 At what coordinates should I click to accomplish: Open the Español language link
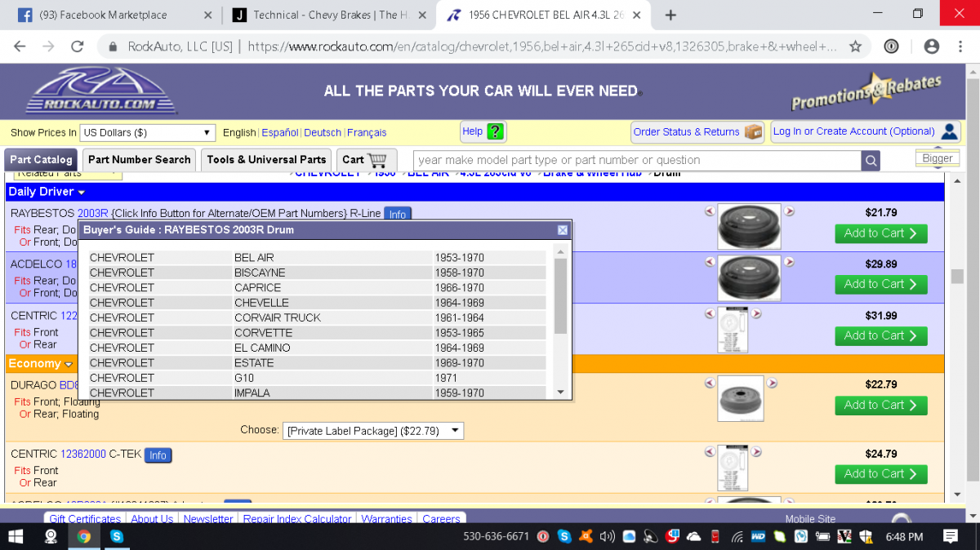pos(279,132)
